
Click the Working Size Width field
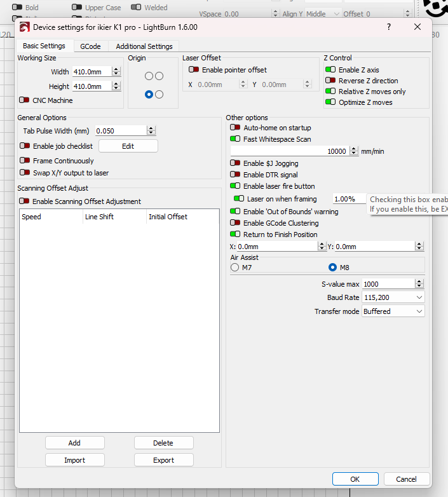[92, 72]
